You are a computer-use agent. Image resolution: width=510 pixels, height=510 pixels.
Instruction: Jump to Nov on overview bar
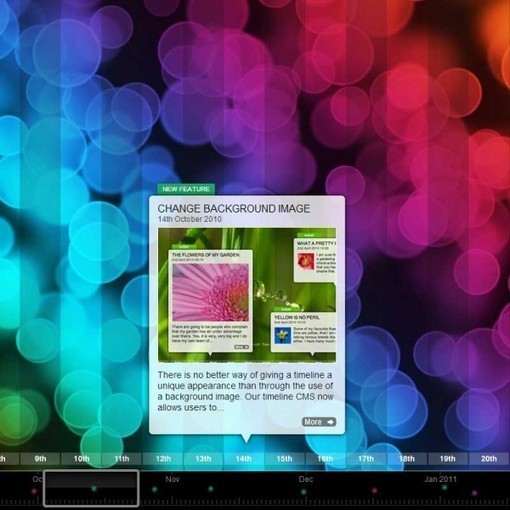[172, 479]
